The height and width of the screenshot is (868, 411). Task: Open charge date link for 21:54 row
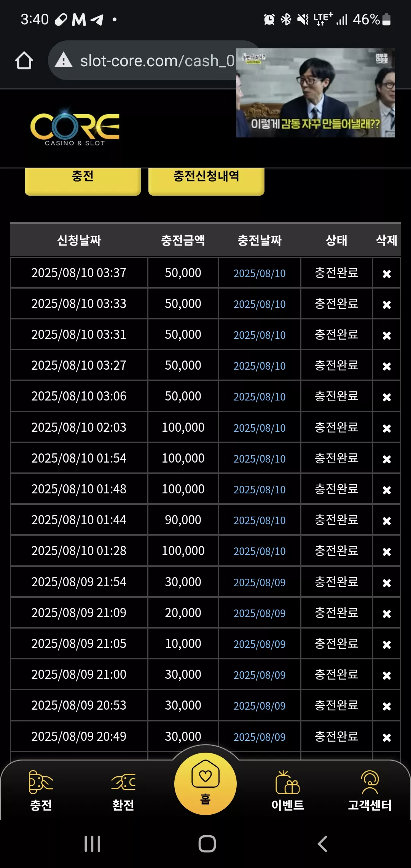coord(260,582)
